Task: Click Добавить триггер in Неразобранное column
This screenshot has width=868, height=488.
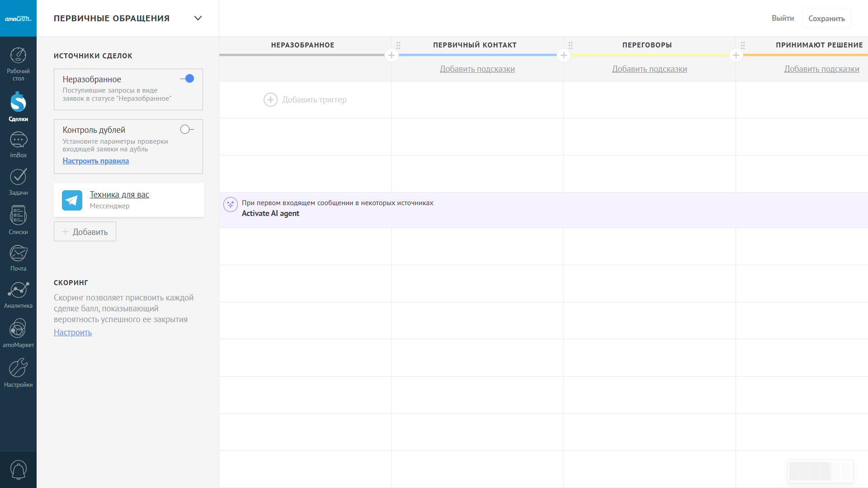Action: tap(305, 100)
